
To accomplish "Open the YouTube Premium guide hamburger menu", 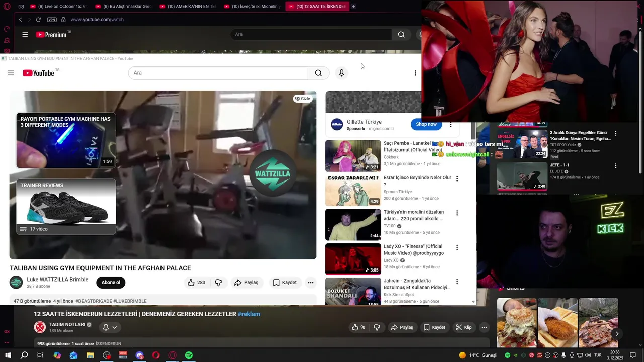I will (x=25, y=35).
